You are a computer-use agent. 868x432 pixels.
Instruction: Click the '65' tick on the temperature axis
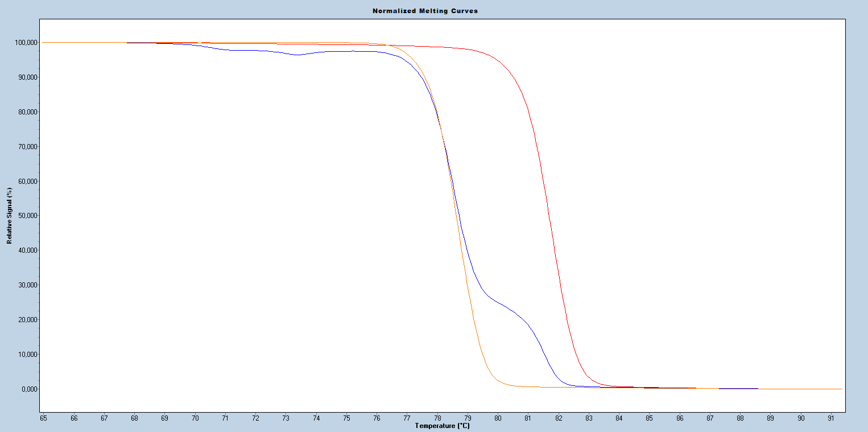point(44,418)
